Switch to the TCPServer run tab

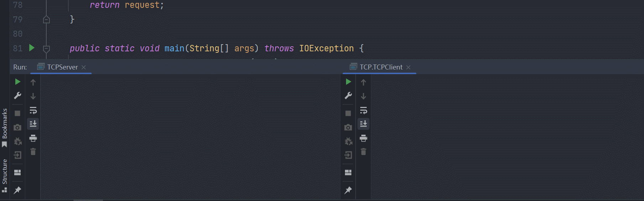point(63,67)
